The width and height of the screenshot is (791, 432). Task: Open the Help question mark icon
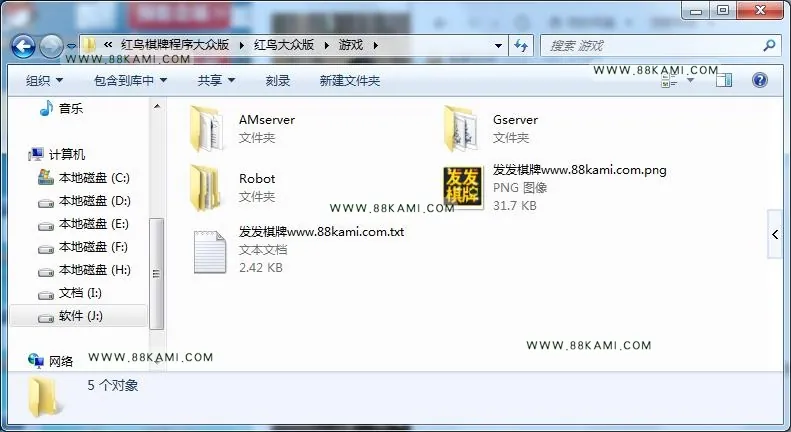coord(760,80)
